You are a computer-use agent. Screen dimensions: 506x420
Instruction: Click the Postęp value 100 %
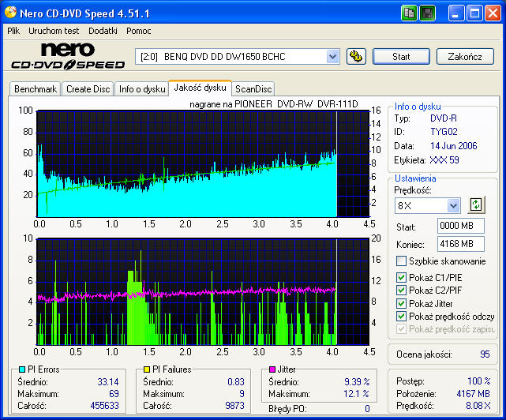(479, 381)
